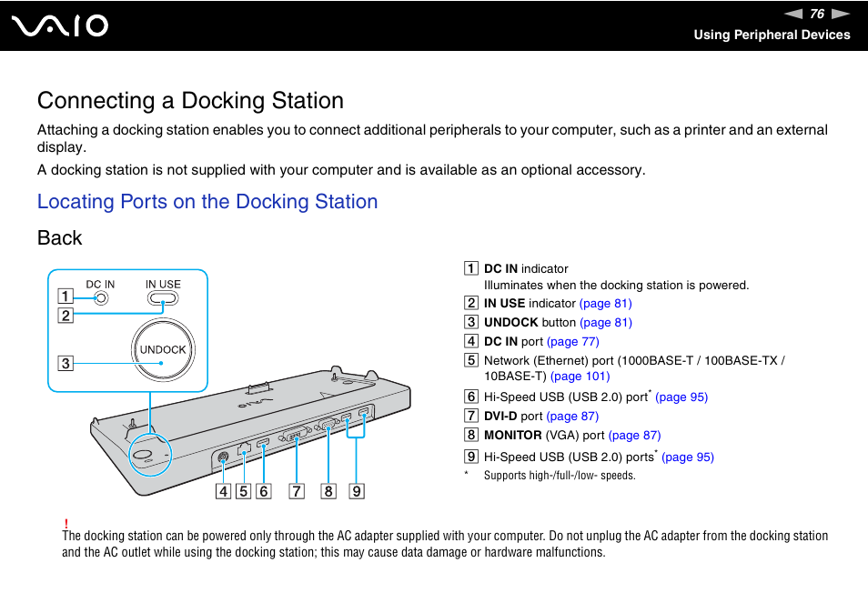Click the Ethernet port on the dock illustration
The width and height of the screenshot is (868, 613).
pyautogui.click(x=244, y=448)
